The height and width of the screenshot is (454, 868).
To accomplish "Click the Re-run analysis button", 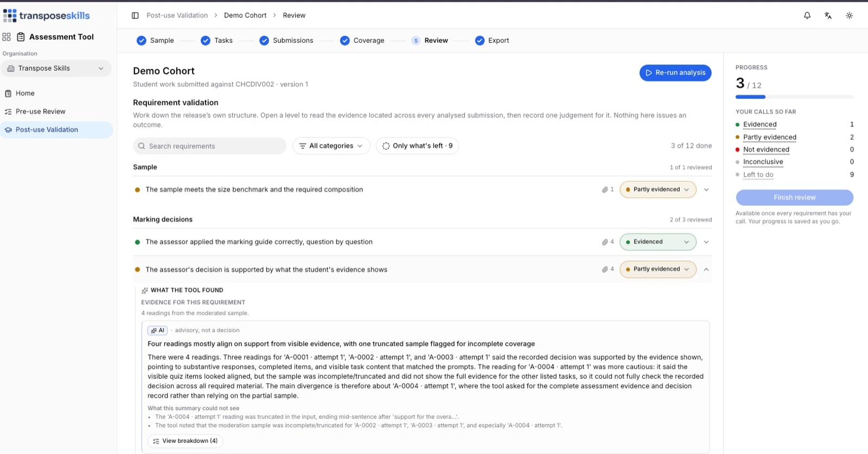I will [x=675, y=73].
